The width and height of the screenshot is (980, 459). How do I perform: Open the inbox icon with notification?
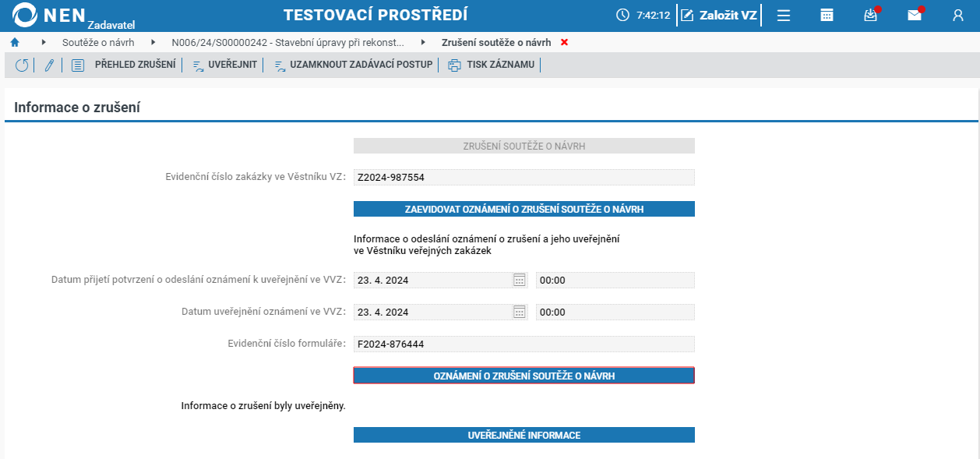[x=871, y=15]
